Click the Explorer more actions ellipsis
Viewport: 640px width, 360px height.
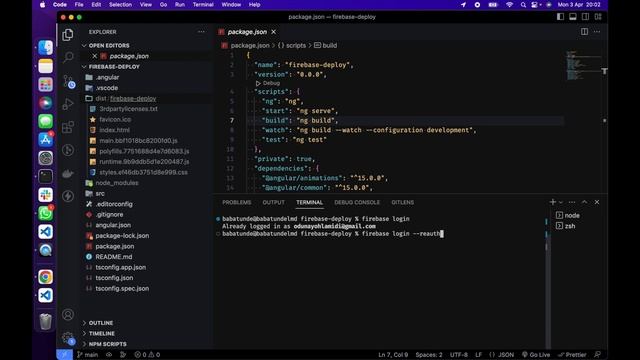[x=201, y=32]
